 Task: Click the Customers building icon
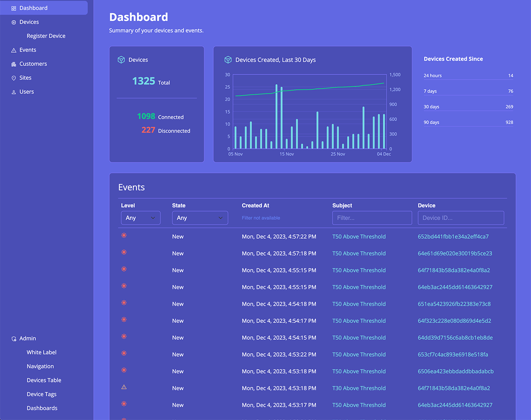click(x=14, y=64)
